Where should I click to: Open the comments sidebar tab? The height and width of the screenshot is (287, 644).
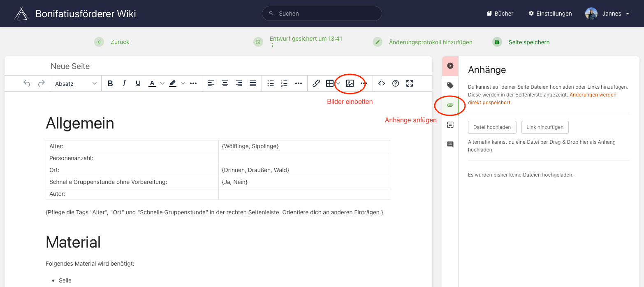(450, 144)
